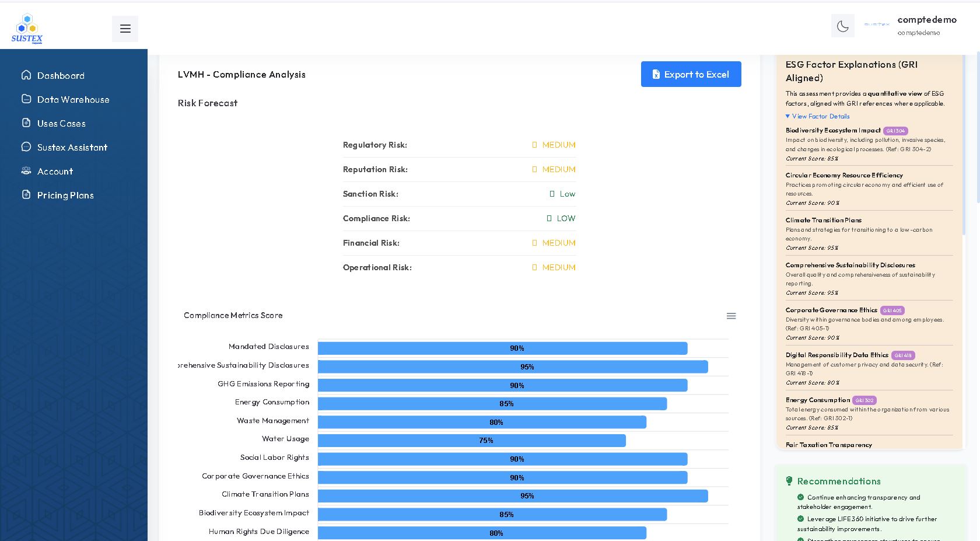Click the Water Usage 75% bar

coord(472,441)
